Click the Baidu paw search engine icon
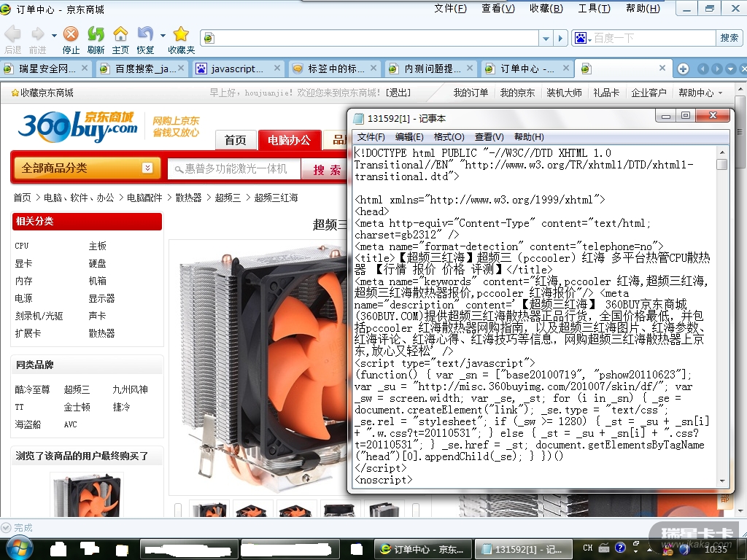 pos(581,38)
